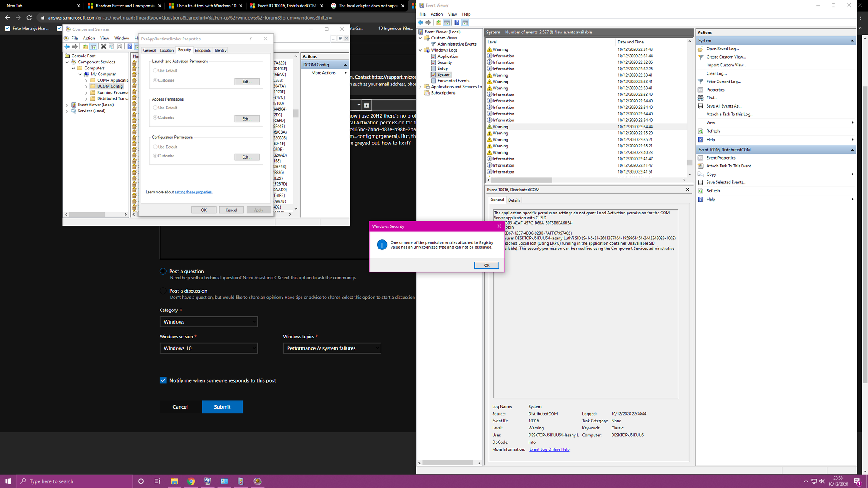This screenshot has width=868, height=488.
Task: Click Cancel on the forum page
Action: tap(180, 407)
